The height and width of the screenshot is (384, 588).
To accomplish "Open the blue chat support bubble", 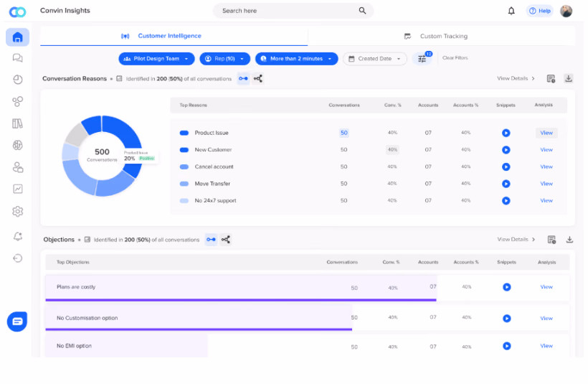I will coord(17,322).
